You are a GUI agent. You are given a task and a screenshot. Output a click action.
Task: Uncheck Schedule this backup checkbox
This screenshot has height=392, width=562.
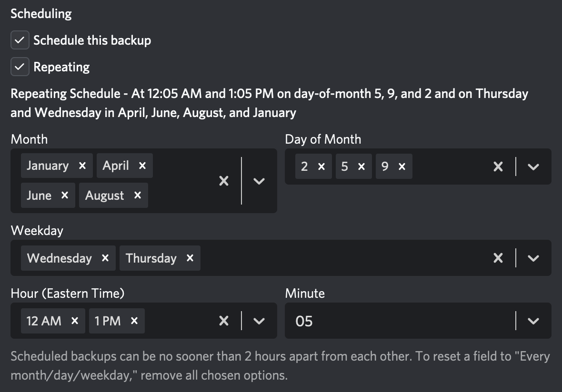click(x=20, y=40)
